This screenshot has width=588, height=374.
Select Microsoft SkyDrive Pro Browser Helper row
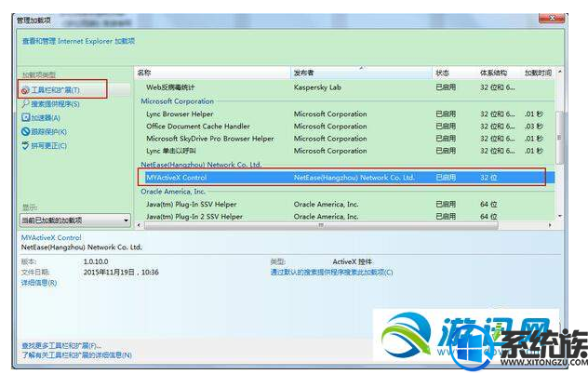(345, 139)
